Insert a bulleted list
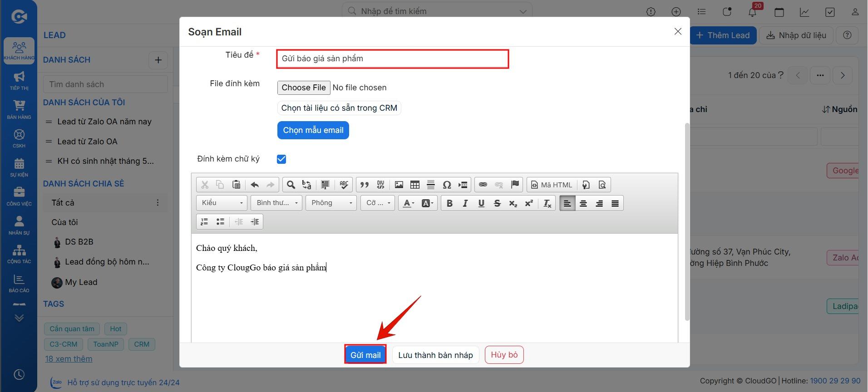This screenshot has width=868, height=392. click(220, 221)
